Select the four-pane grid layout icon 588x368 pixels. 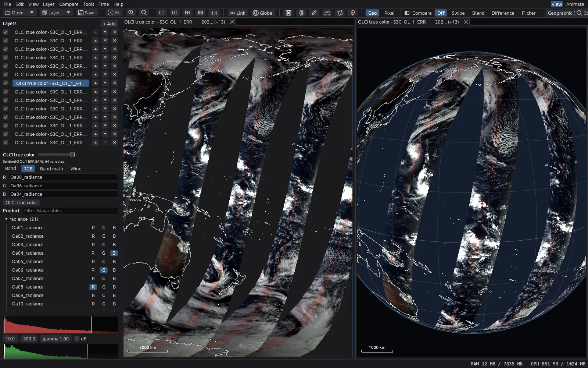[187, 13]
